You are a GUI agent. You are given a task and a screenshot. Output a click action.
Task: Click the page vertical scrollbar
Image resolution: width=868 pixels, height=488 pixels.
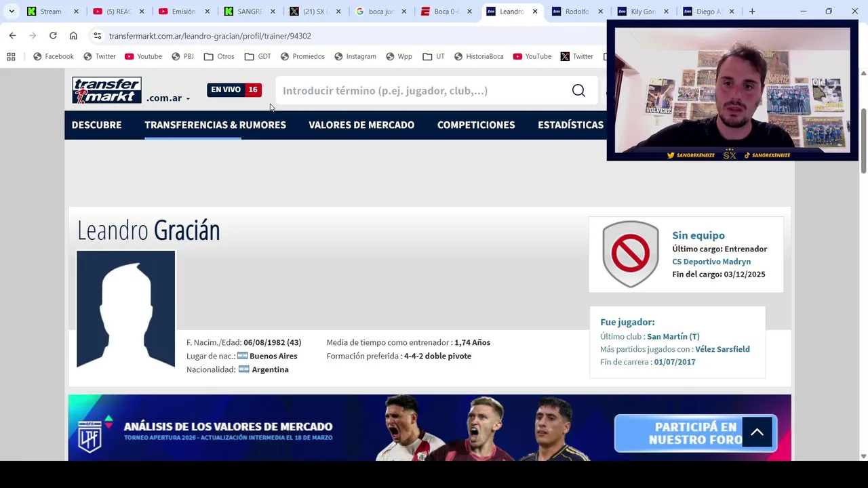point(863,141)
